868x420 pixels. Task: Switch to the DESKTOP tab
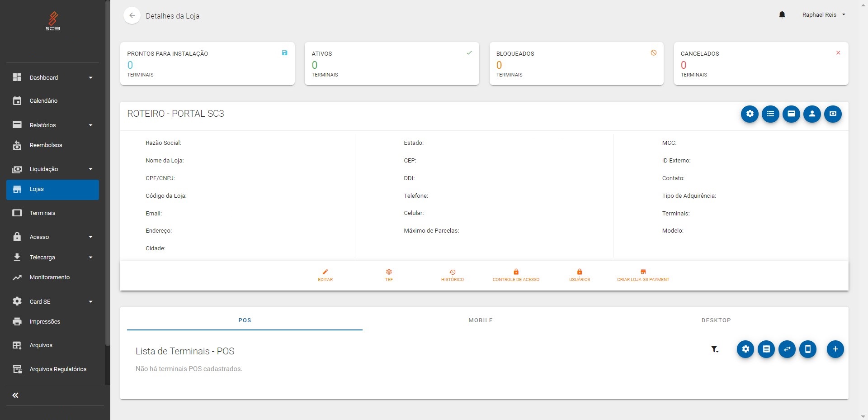click(716, 320)
